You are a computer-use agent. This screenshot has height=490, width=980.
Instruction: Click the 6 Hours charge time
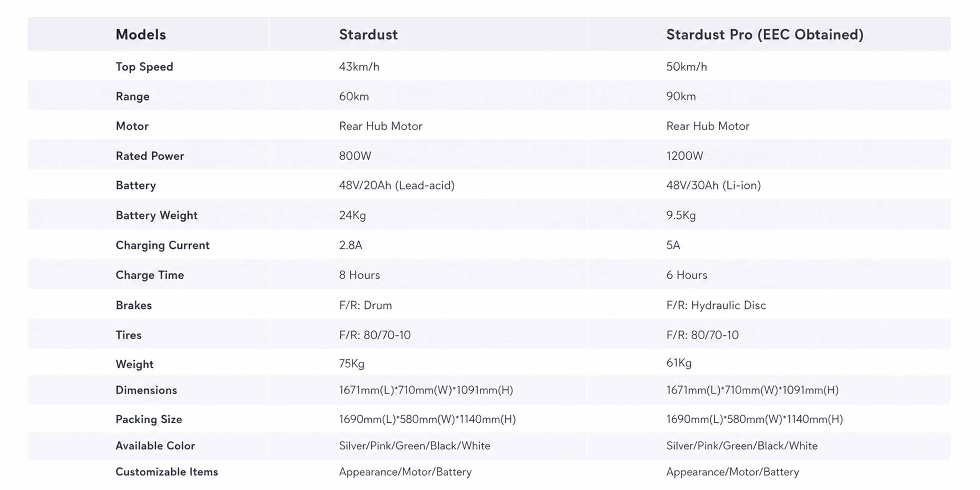687,275
